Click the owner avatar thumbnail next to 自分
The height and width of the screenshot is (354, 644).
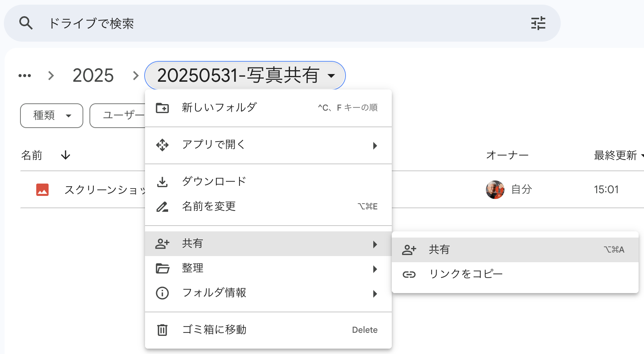pos(495,189)
